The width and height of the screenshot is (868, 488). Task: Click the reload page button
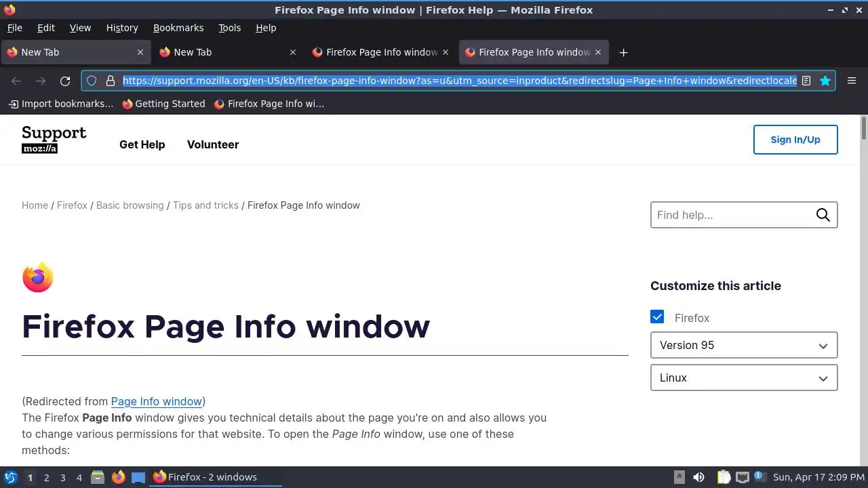[x=65, y=81]
